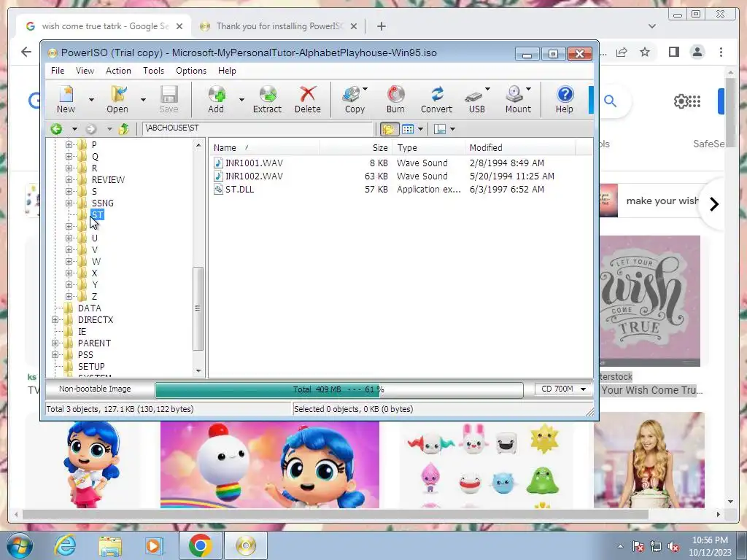Sort the list by Type column

pos(428,147)
